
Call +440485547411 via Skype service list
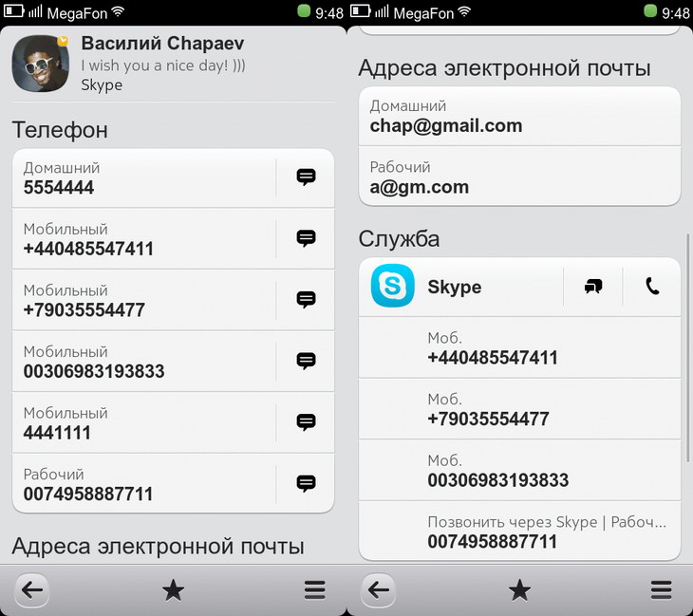point(520,347)
